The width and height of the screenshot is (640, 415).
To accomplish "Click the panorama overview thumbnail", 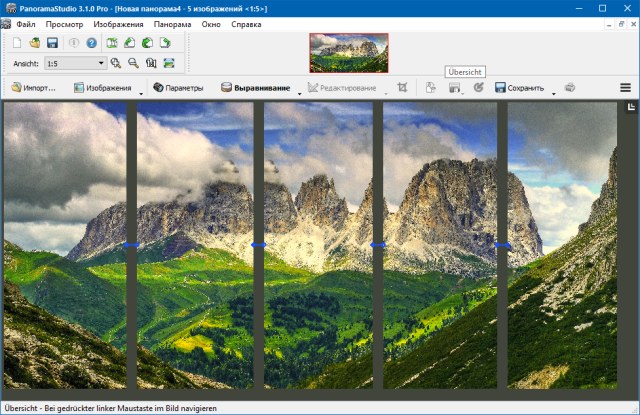I will [349, 53].
